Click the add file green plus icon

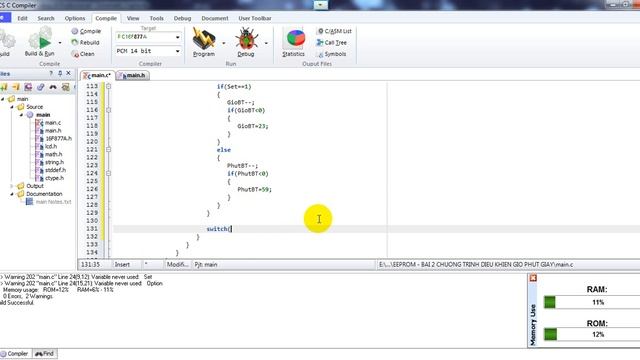coord(4,87)
